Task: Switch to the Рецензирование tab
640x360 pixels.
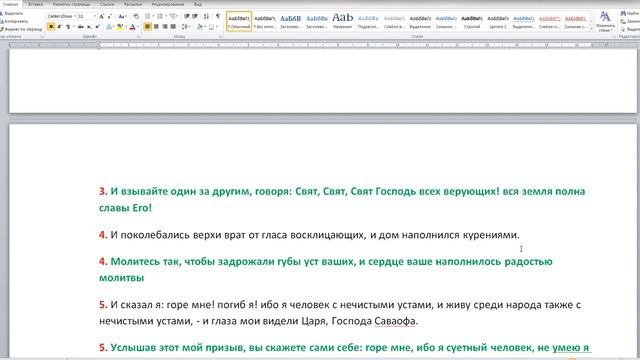Action: (x=168, y=4)
